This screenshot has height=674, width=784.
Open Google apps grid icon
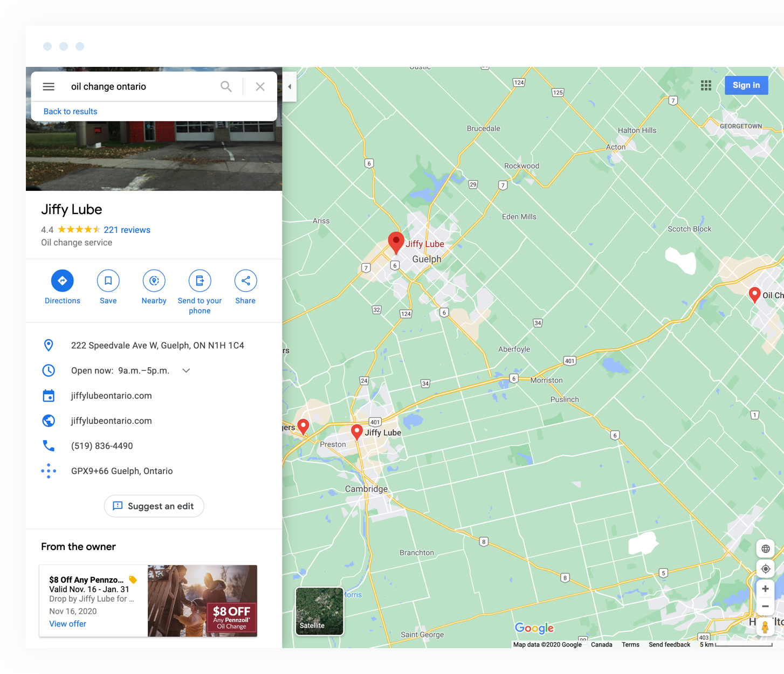706,85
